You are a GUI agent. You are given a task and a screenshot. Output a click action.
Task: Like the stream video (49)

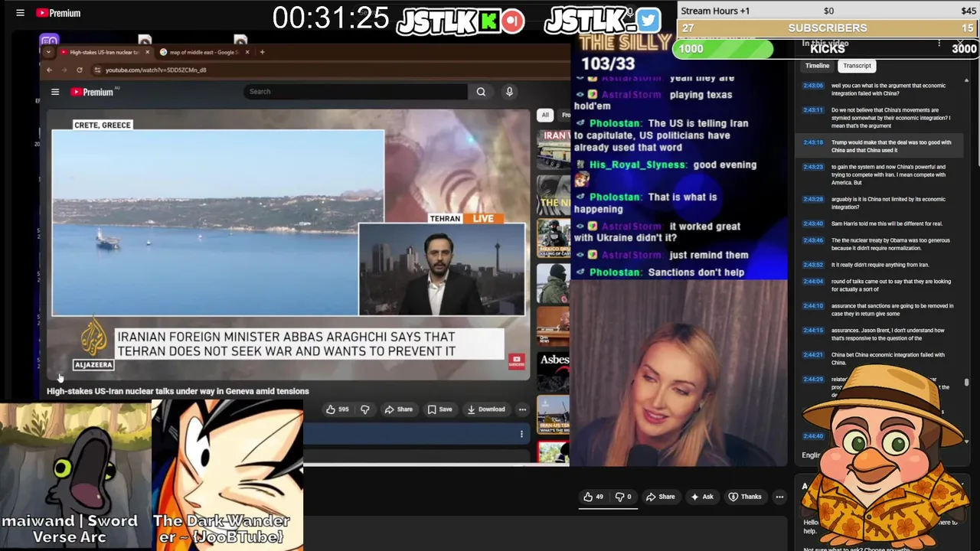(593, 497)
